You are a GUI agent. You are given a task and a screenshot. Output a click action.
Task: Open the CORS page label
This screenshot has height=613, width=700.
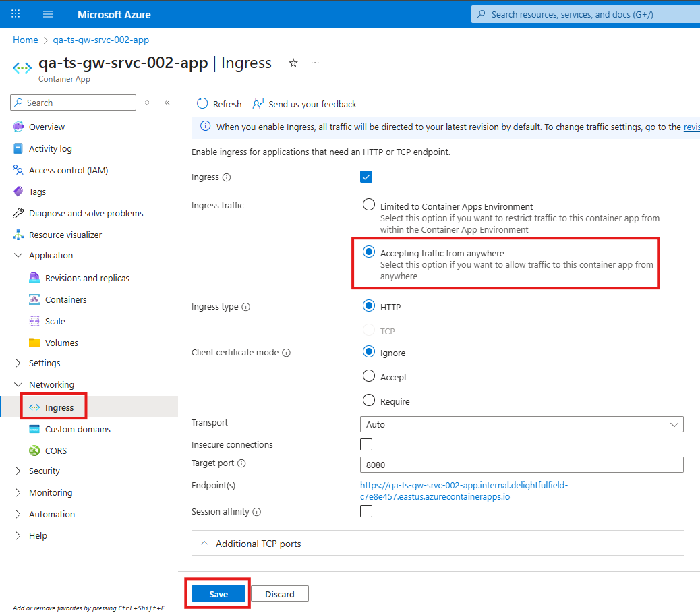point(56,451)
